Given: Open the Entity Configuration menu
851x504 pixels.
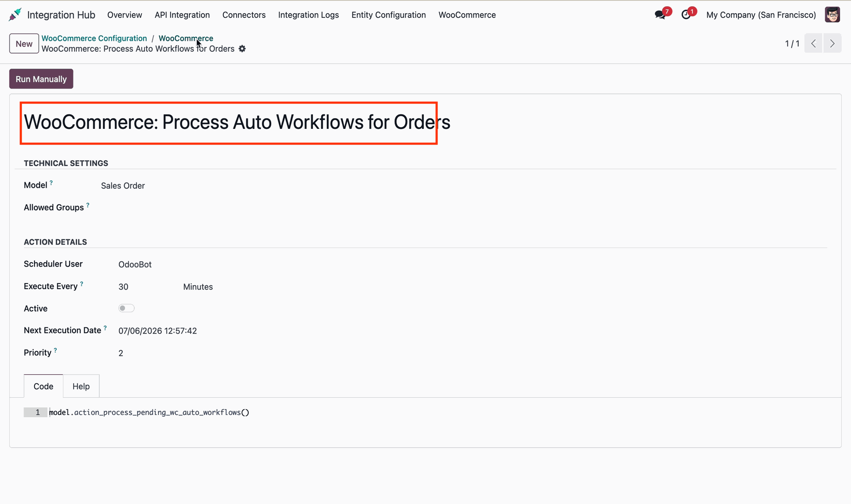Looking at the screenshot, I should click(x=389, y=15).
